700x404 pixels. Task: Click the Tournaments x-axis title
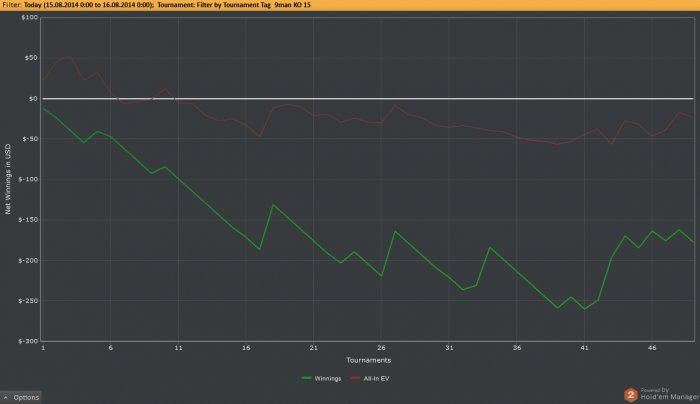point(368,360)
